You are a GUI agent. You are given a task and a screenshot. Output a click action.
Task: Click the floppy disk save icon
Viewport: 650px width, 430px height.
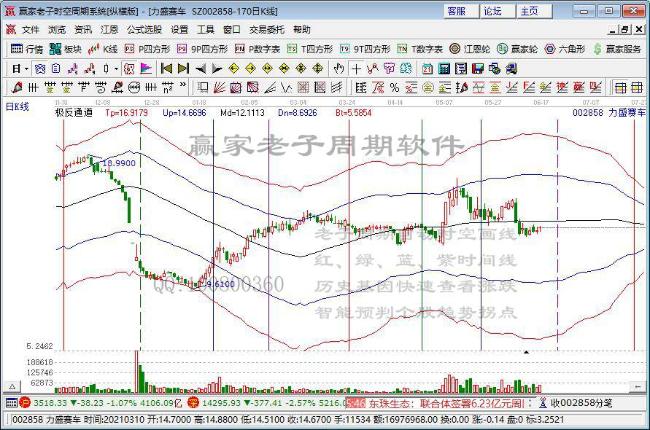(478, 68)
